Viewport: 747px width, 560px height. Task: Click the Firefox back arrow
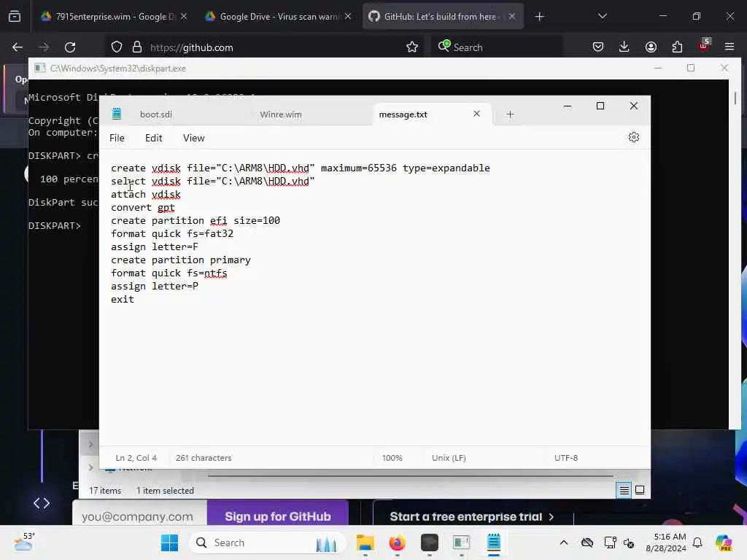click(x=18, y=47)
